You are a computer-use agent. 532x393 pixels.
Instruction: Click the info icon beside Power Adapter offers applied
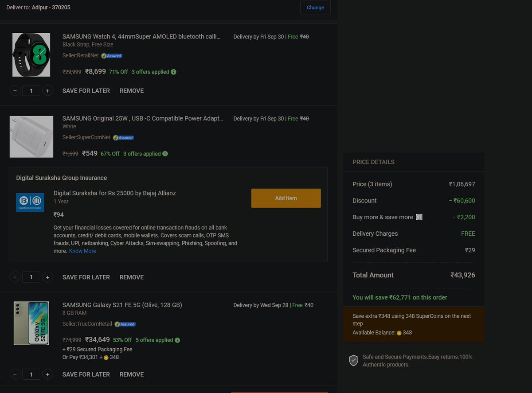pos(165,154)
